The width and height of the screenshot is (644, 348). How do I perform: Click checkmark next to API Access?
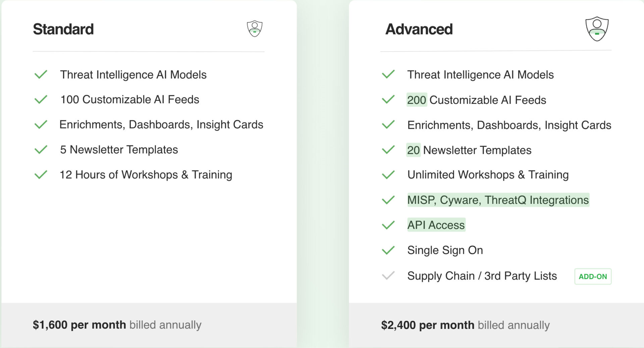(388, 225)
